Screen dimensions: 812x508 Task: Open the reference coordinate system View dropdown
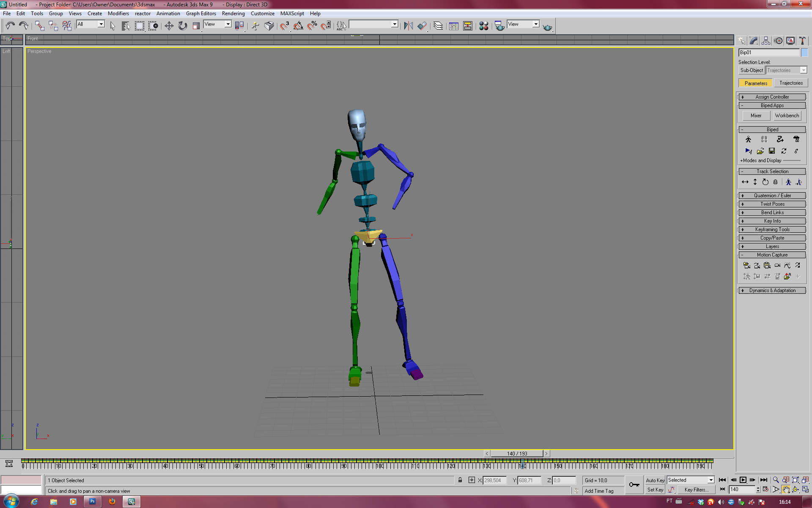[217, 24]
